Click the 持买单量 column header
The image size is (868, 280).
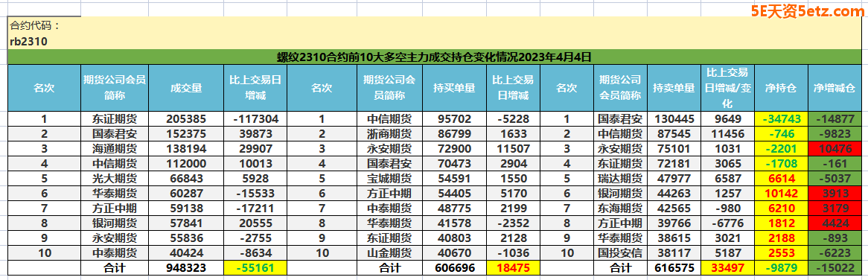tap(454, 88)
